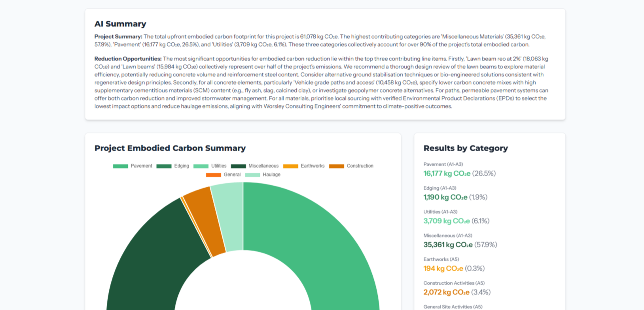This screenshot has width=644, height=310.
Task: Toggle Utilities legend entry in chart
Action: pyautogui.click(x=210, y=166)
